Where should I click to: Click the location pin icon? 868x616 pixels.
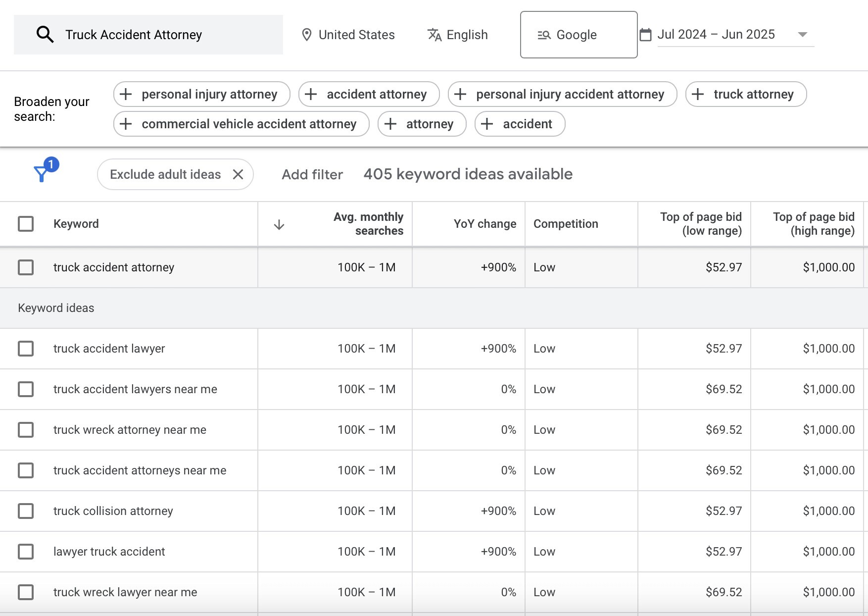(x=306, y=35)
